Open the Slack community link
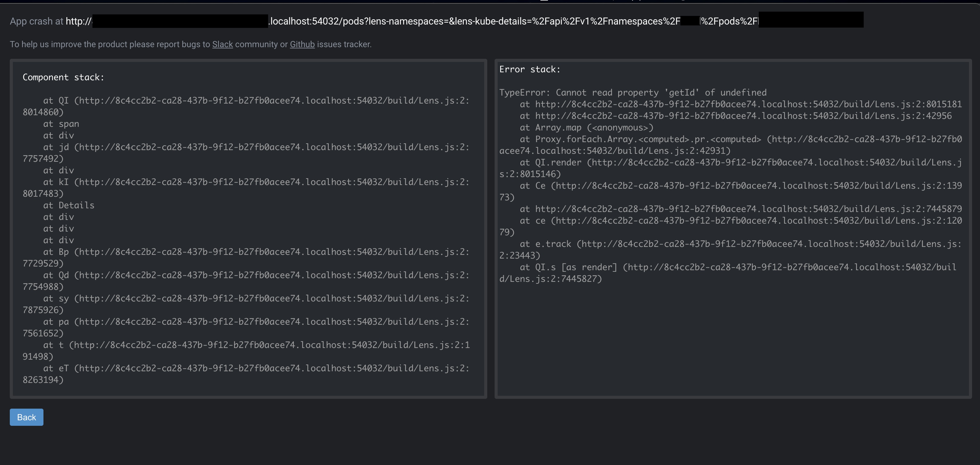The height and width of the screenshot is (465, 980). [x=222, y=44]
